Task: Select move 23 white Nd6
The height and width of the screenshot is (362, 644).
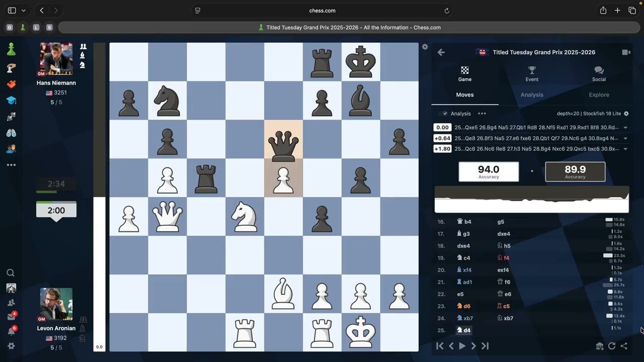Action: point(463,306)
